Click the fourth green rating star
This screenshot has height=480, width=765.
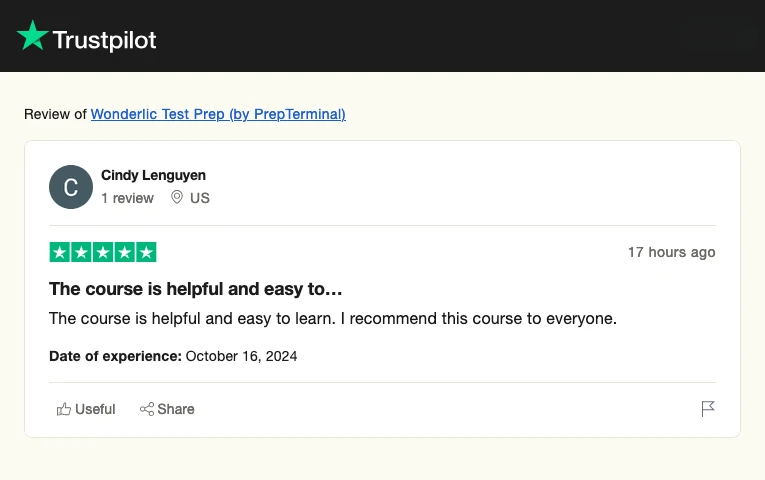tap(125, 252)
